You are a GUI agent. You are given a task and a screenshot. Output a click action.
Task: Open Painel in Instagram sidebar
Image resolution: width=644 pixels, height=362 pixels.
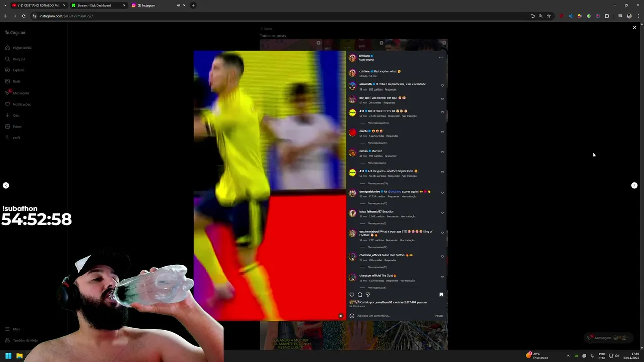pyautogui.click(x=13, y=126)
